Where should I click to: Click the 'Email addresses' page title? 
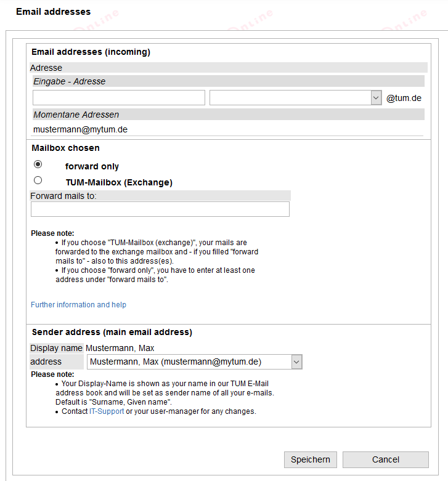pyautogui.click(x=53, y=12)
